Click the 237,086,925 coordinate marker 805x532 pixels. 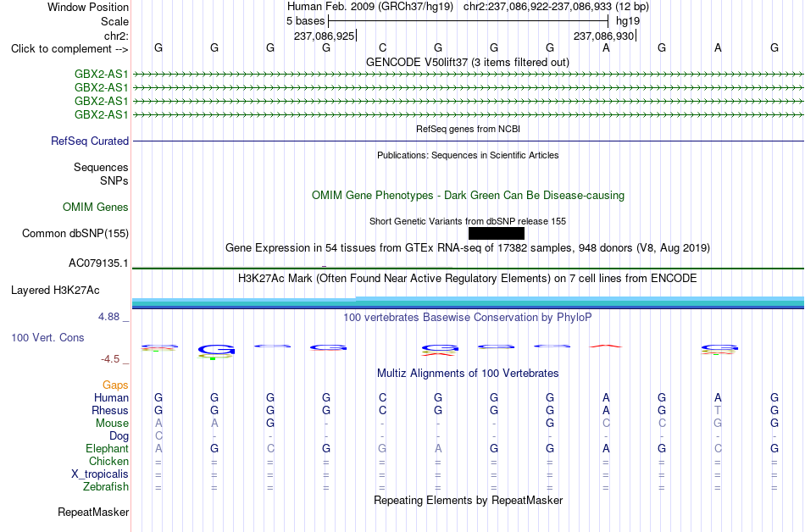coord(324,36)
